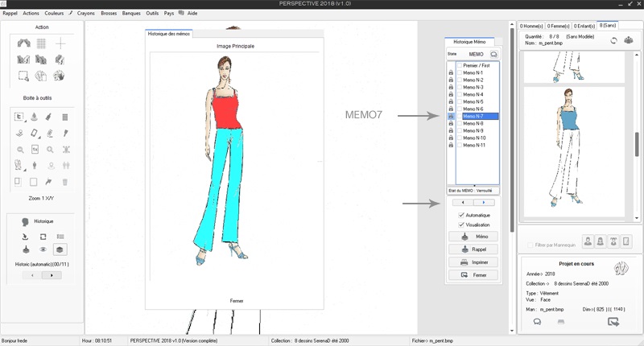Click the export arrow icon in Projet en cours

613,322
